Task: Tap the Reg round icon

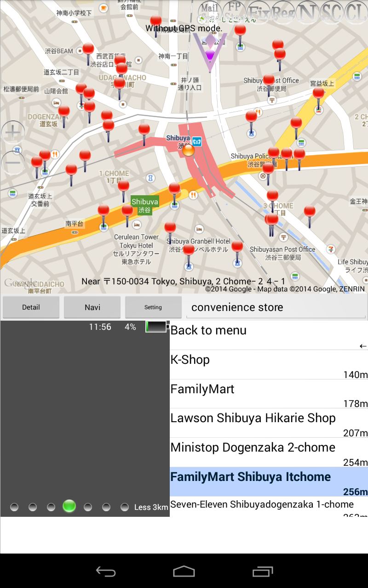Action: tap(283, 12)
